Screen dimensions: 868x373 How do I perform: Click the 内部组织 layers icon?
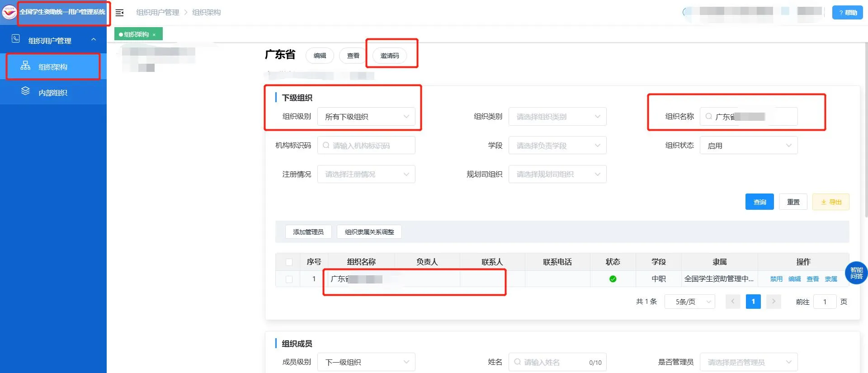(x=25, y=91)
